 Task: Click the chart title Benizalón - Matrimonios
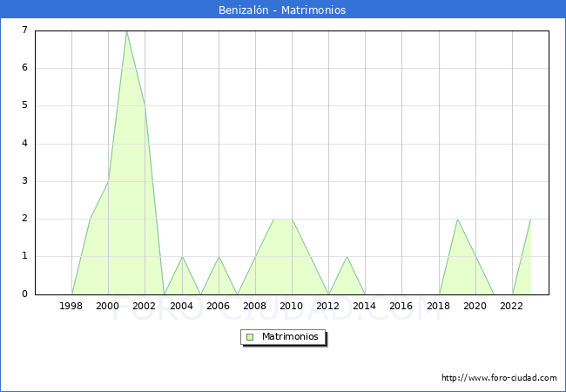282,10
